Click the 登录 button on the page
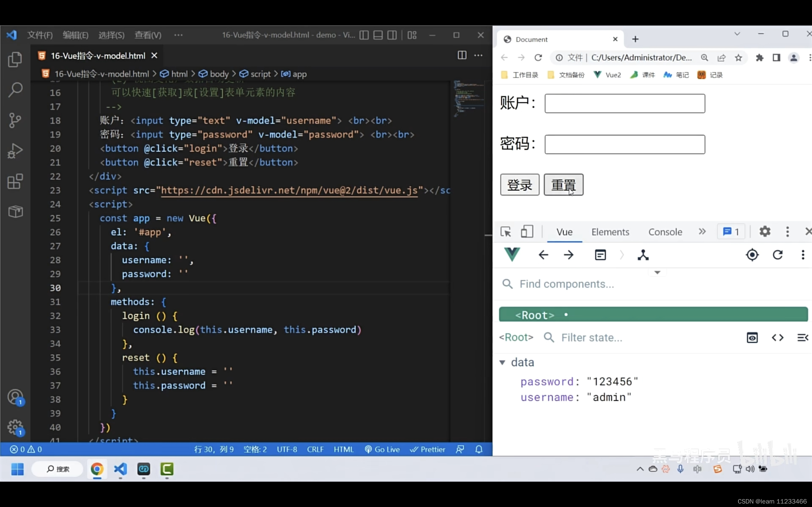The height and width of the screenshot is (507, 812). pos(520,185)
